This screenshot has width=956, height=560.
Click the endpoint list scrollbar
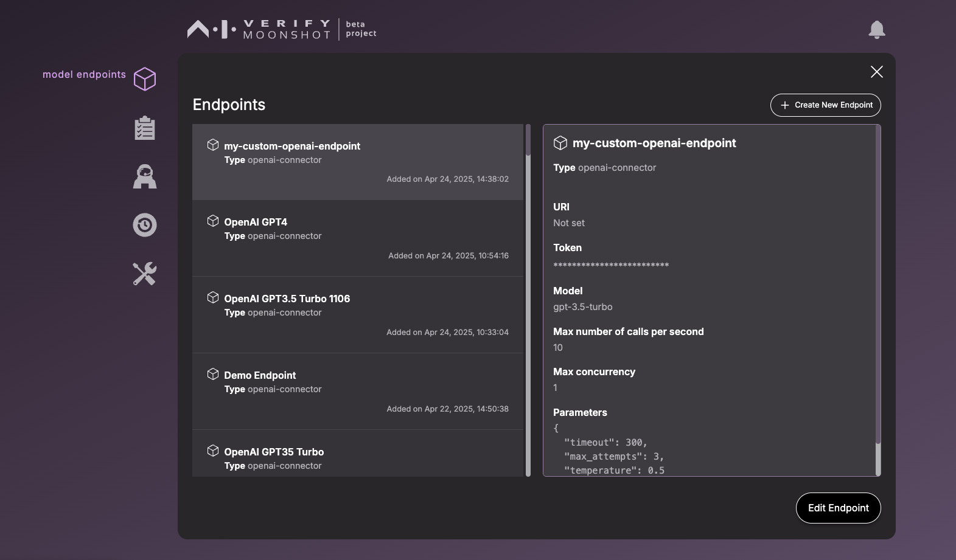click(528, 300)
